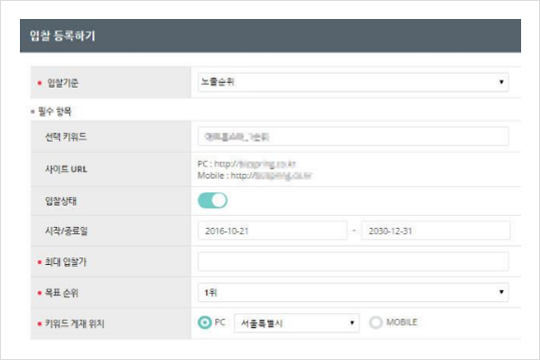Click the end date field 2030-12-31

pyautogui.click(x=436, y=231)
